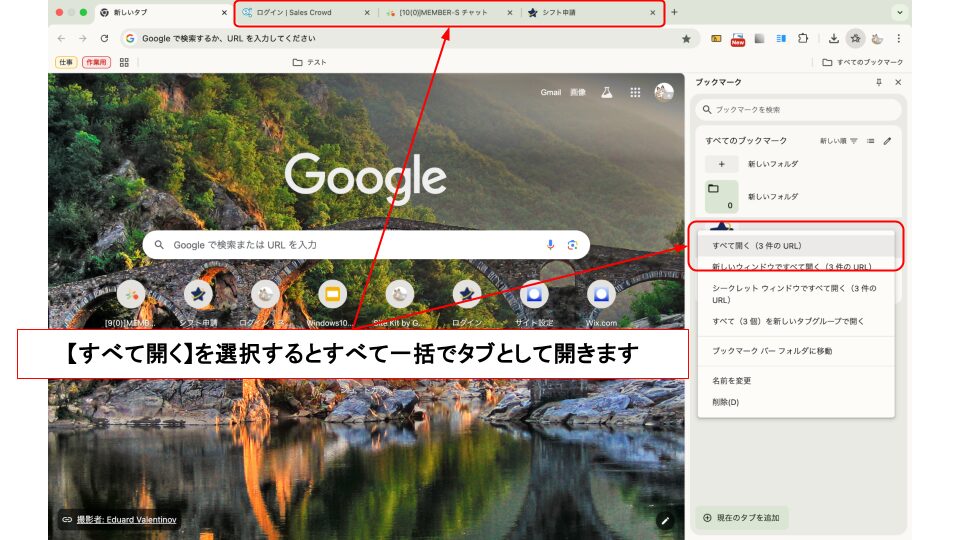
Task: Click the Google apps grid icon
Action: pos(635,92)
